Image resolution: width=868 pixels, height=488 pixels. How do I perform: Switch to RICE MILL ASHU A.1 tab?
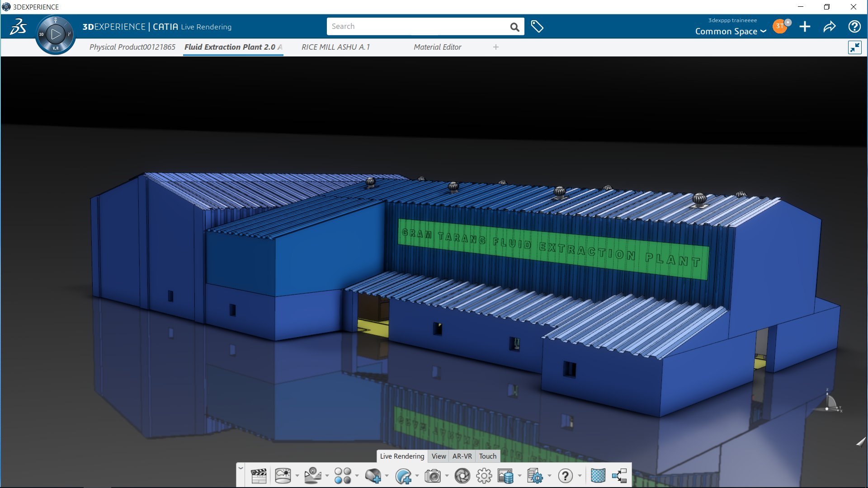[x=336, y=47]
